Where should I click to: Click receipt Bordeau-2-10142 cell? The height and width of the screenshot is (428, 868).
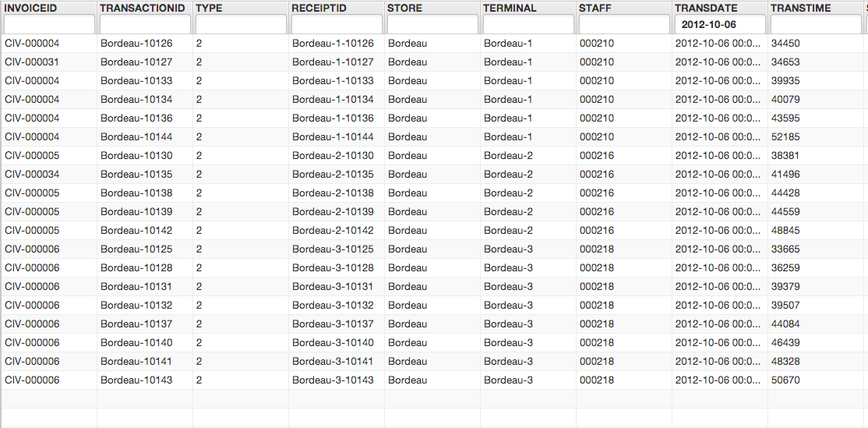point(333,231)
